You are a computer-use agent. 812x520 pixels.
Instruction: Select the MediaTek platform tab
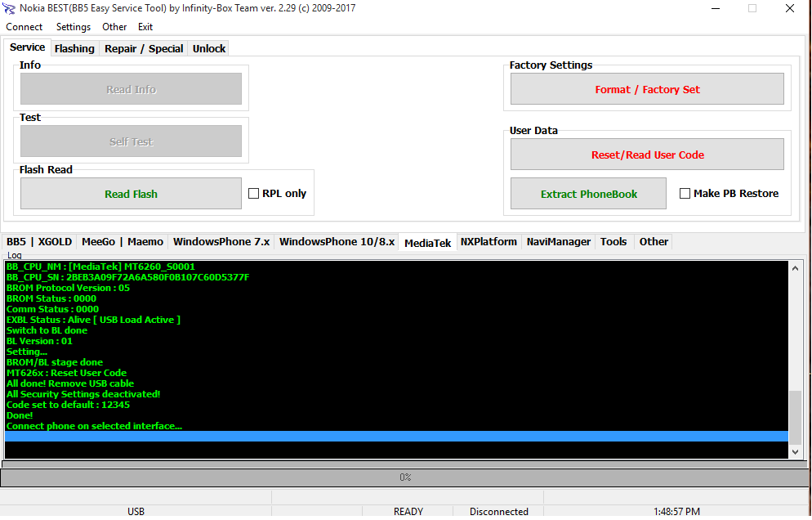[428, 243]
